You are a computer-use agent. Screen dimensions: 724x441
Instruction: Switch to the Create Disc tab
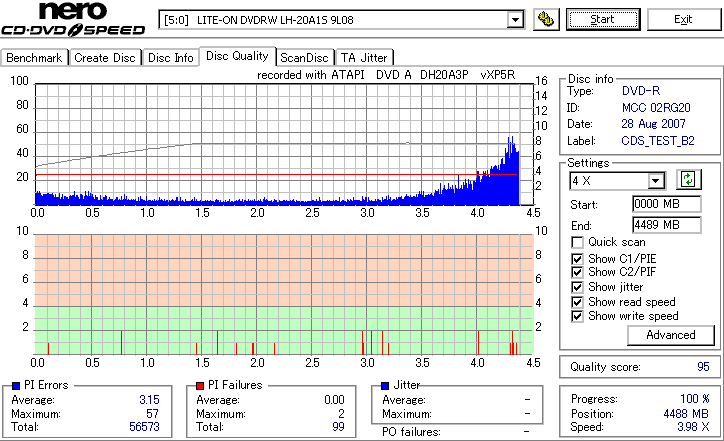coord(105,58)
